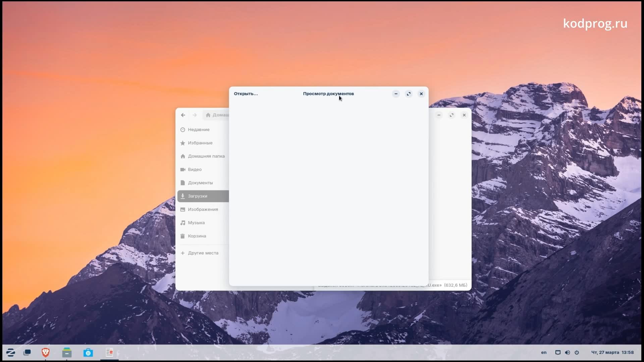Click the star icon next to Избранные
Viewport: 644px width, 362px height.
(183, 143)
